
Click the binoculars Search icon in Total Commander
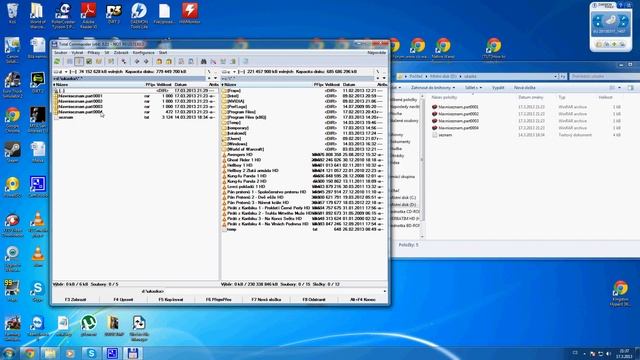click(x=203, y=62)
